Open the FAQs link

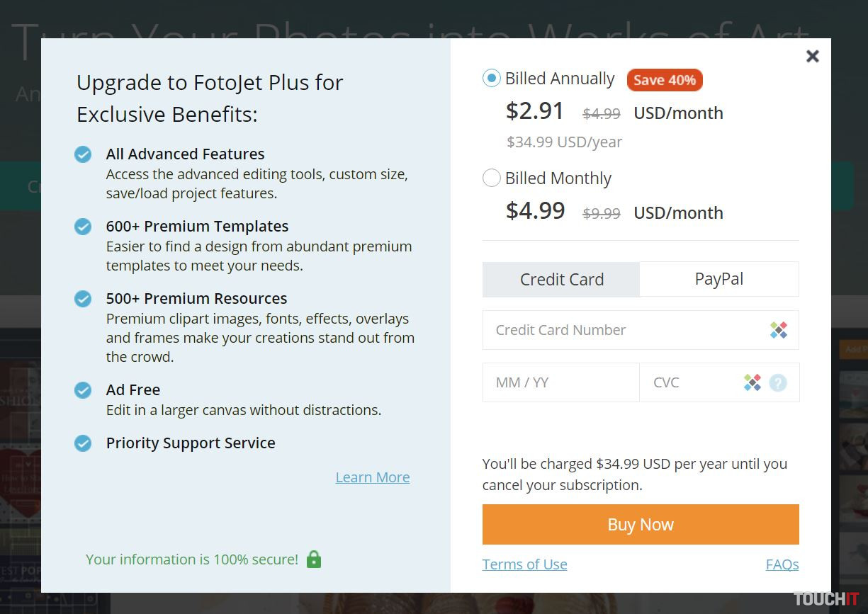(x=782, y=564)
